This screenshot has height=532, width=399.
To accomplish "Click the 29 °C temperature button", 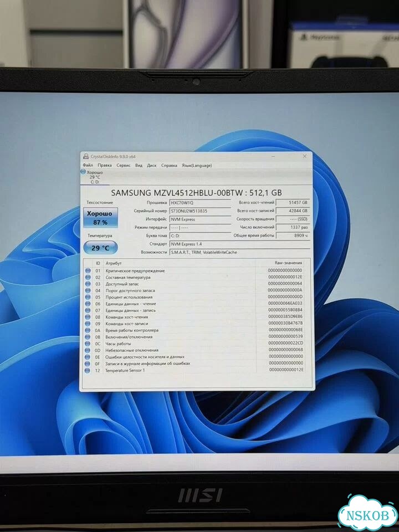I will [100, 248].
